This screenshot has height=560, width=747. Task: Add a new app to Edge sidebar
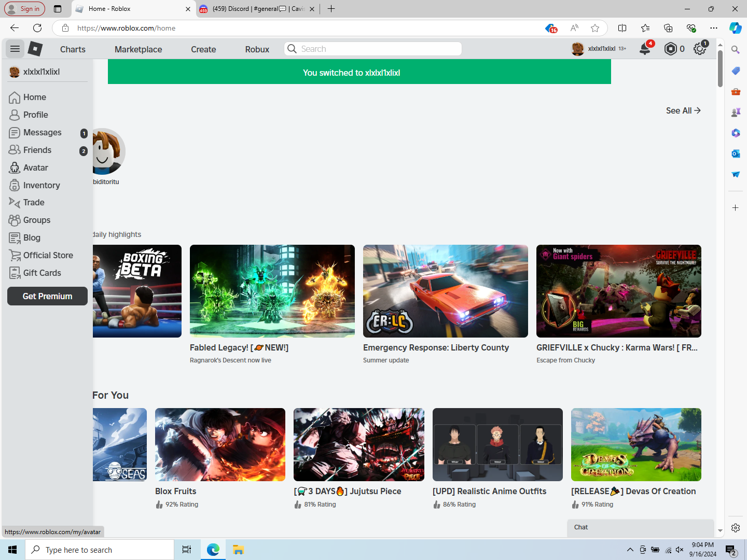tap(736, 208)
